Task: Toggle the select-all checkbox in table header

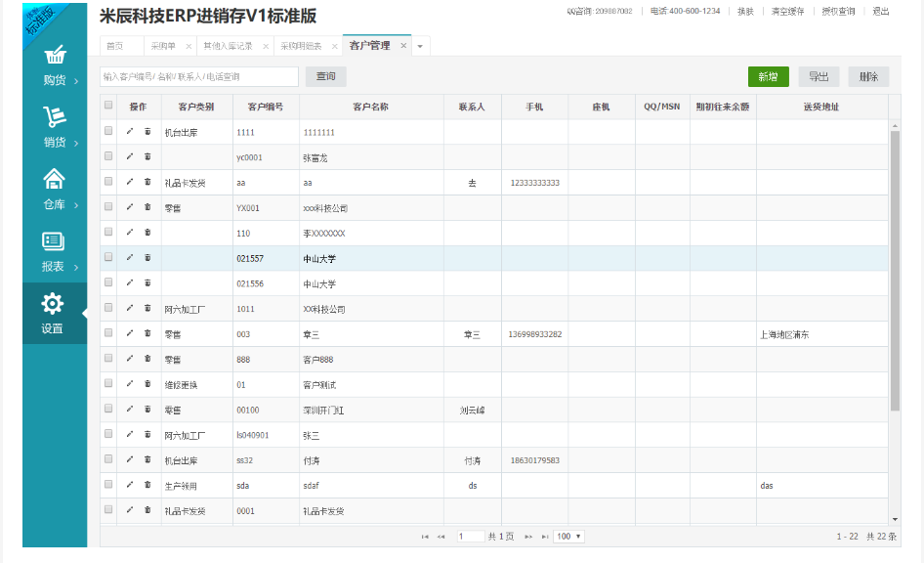Action: 108,106
